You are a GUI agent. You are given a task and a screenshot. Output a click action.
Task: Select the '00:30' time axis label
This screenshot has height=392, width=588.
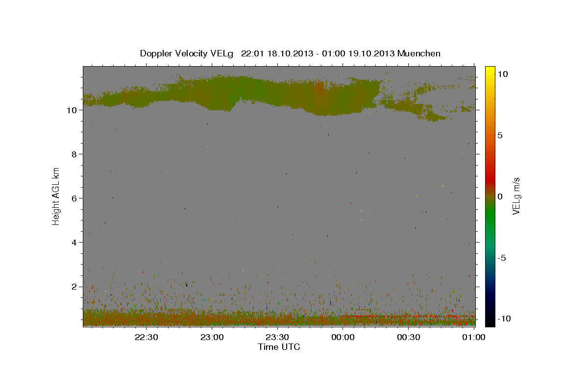pyautogui.click(x=408, y=337)
